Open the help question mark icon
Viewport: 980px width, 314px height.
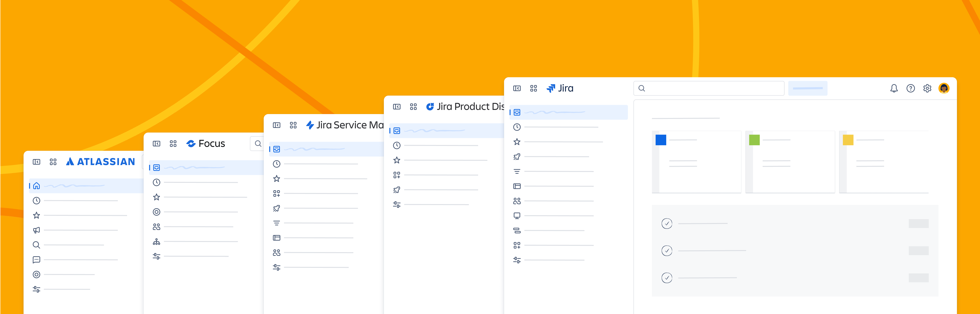(x=910, y=88)
